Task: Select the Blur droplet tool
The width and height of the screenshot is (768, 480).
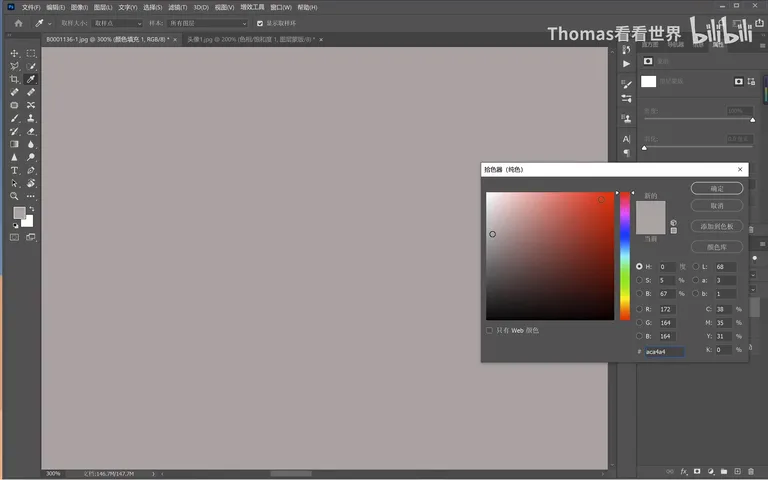Action: (x=31, y=144)
